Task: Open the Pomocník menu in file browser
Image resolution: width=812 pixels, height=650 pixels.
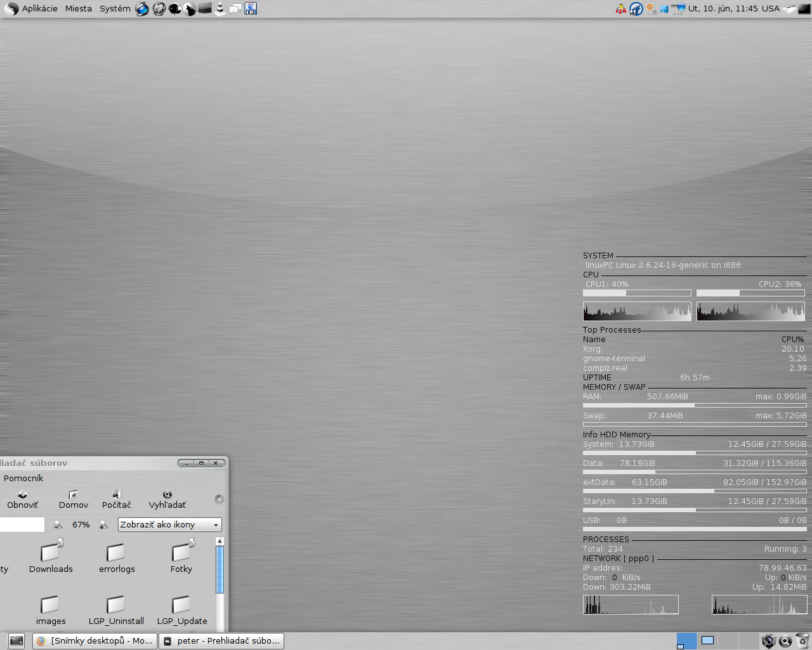Action: (23, 478)
